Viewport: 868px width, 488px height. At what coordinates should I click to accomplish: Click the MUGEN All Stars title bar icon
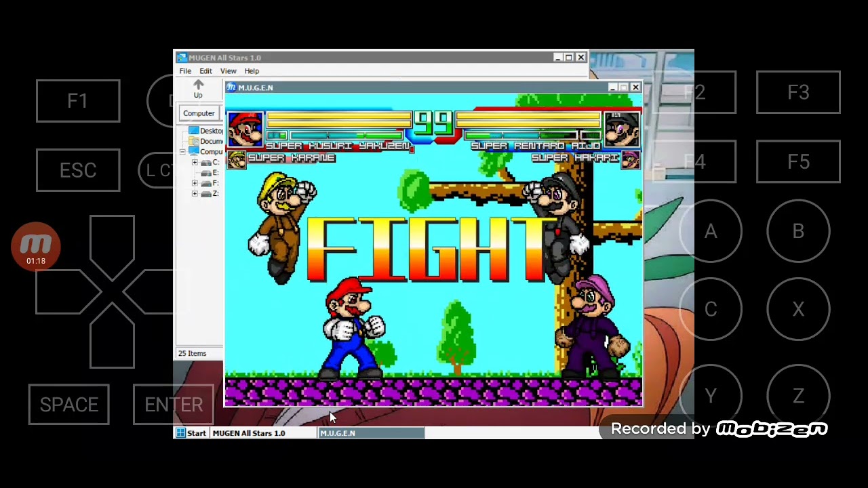click(x=182, y=58)
